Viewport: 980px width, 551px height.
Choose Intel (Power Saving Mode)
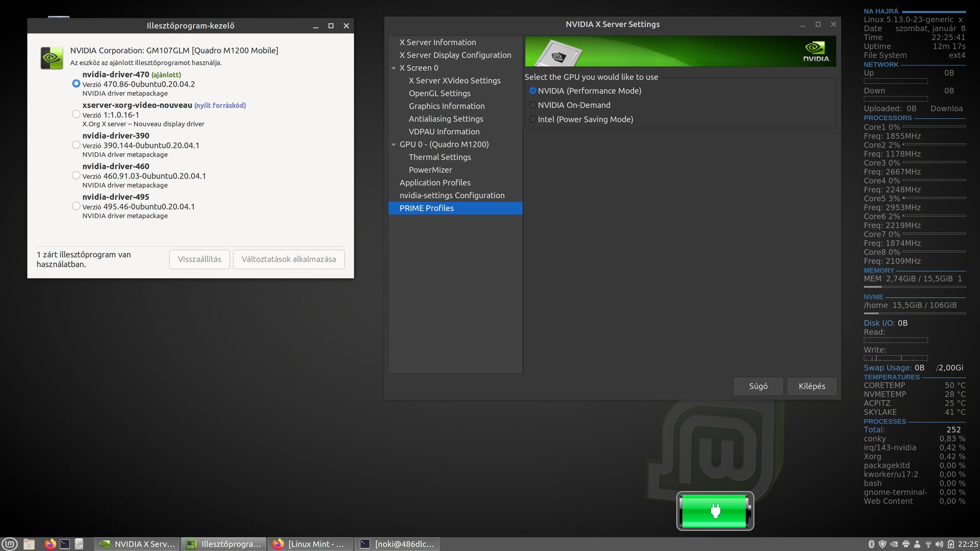(x=533, y=119)
